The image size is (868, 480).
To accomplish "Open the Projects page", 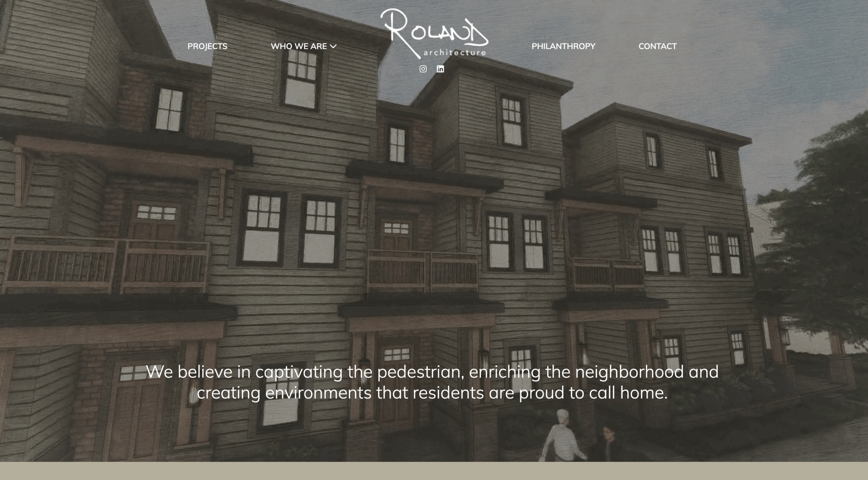I will pyautogui.click(x=207, y=46).
